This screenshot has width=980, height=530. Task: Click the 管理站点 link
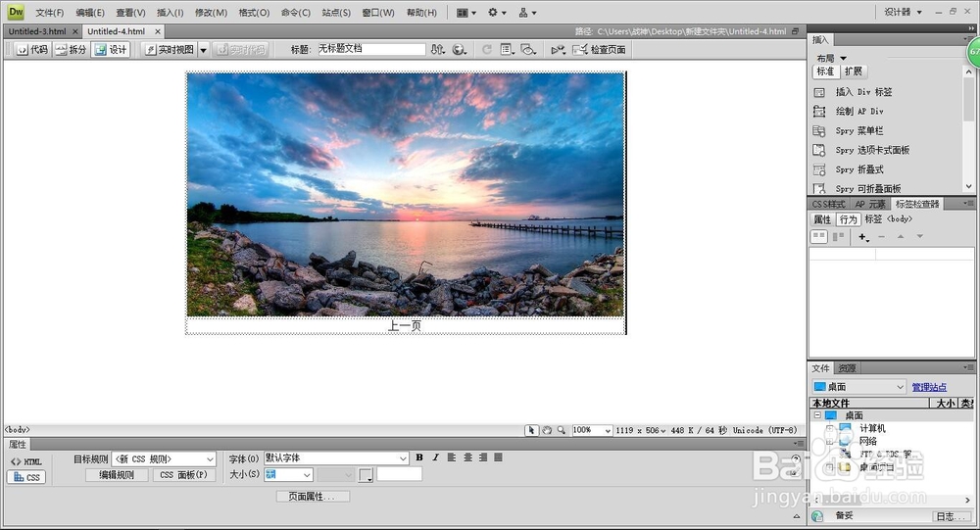click(929, 387)
